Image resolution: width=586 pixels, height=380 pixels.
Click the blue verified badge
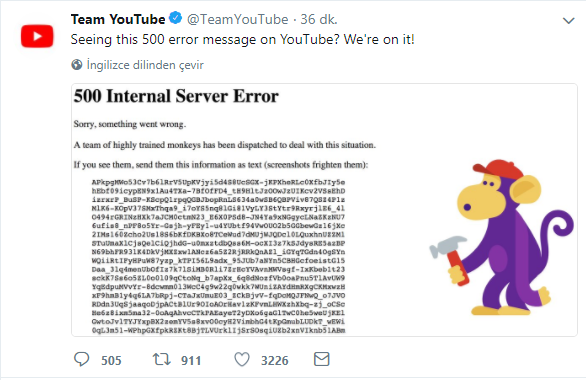tap(176, 18)
